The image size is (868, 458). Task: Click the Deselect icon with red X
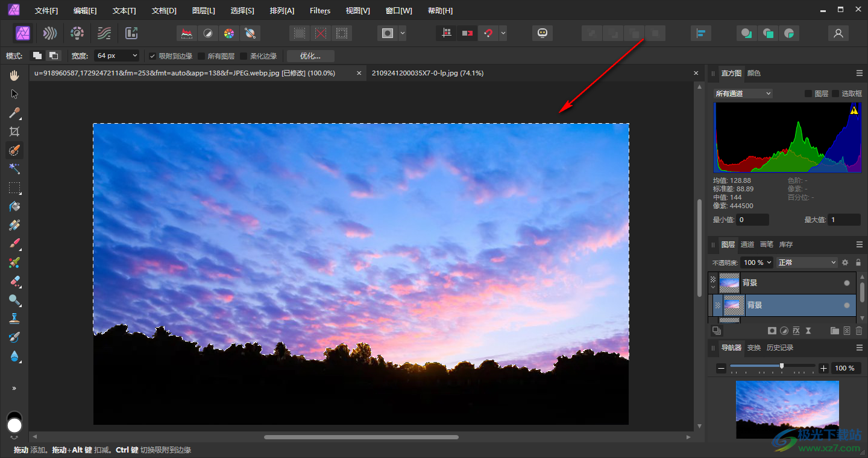click(321, 33)
